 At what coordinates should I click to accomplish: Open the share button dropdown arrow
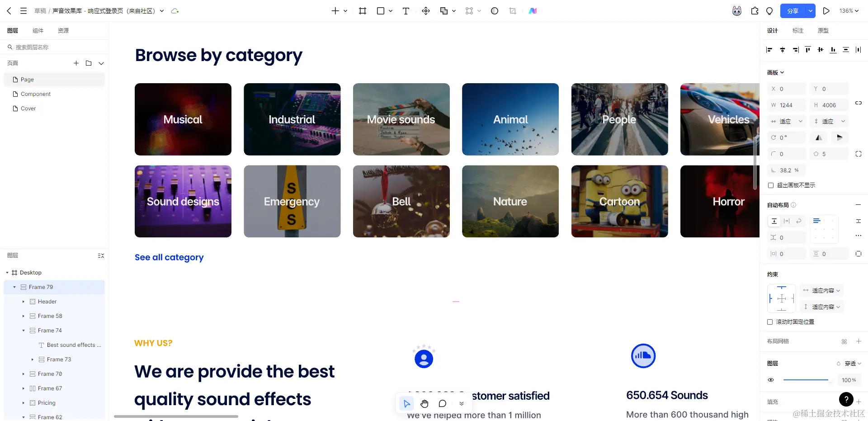pos(811,11)
